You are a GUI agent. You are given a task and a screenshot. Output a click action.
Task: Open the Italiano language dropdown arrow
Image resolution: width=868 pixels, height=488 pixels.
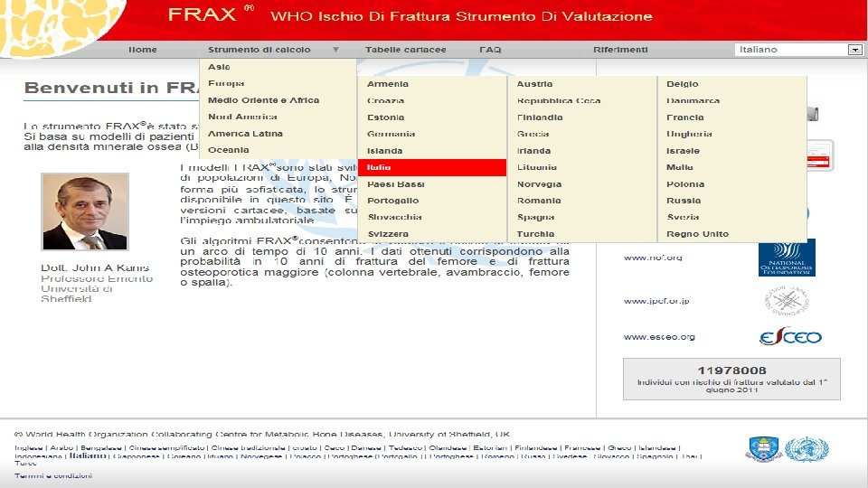click(x=854, y=50)
